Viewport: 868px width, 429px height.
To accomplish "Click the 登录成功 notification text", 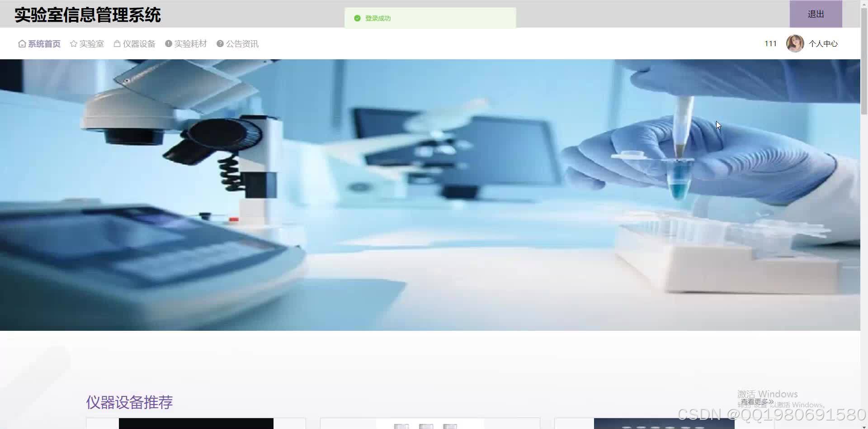I will pos(378,18).
